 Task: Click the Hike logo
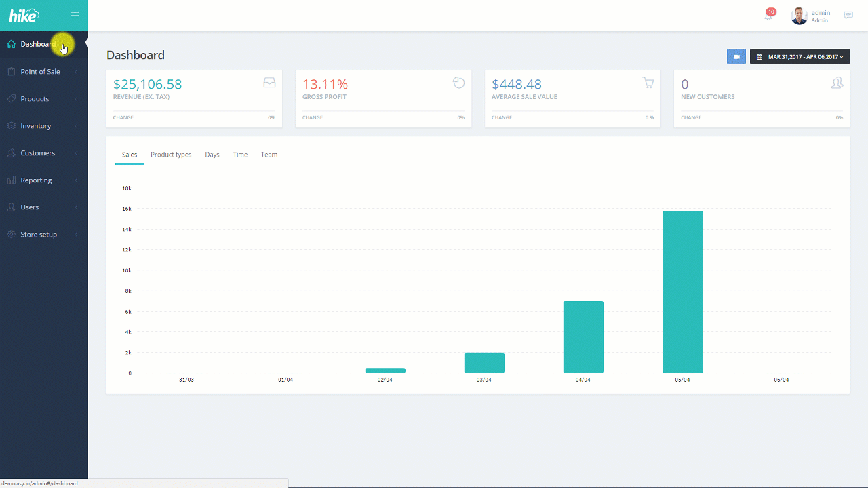pyautogui.click(x=24, y=15)
